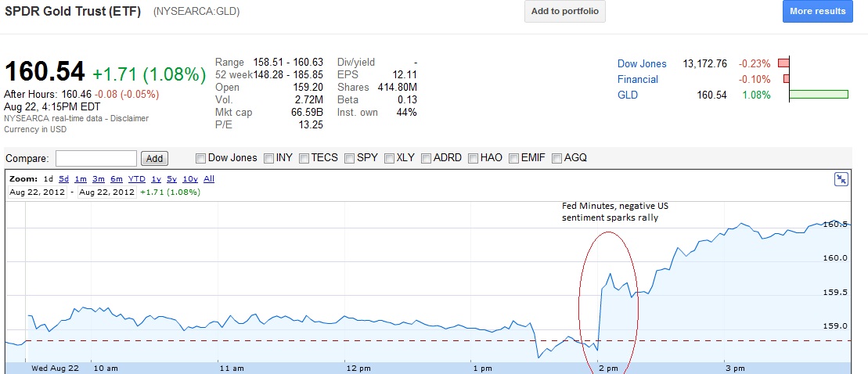The image size is (868, 374).
Task: Open the Financial sector link
Action: [638, 79]
